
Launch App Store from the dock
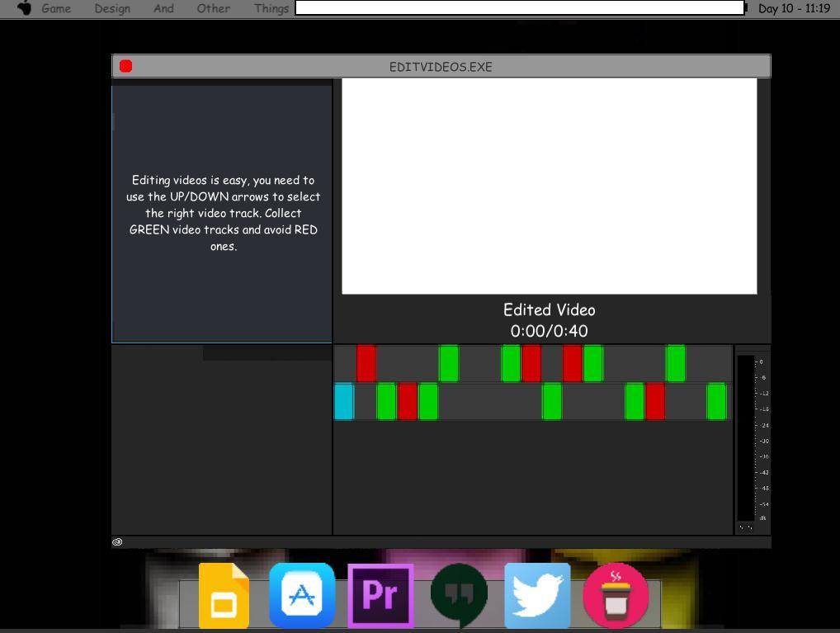(302, 595)
